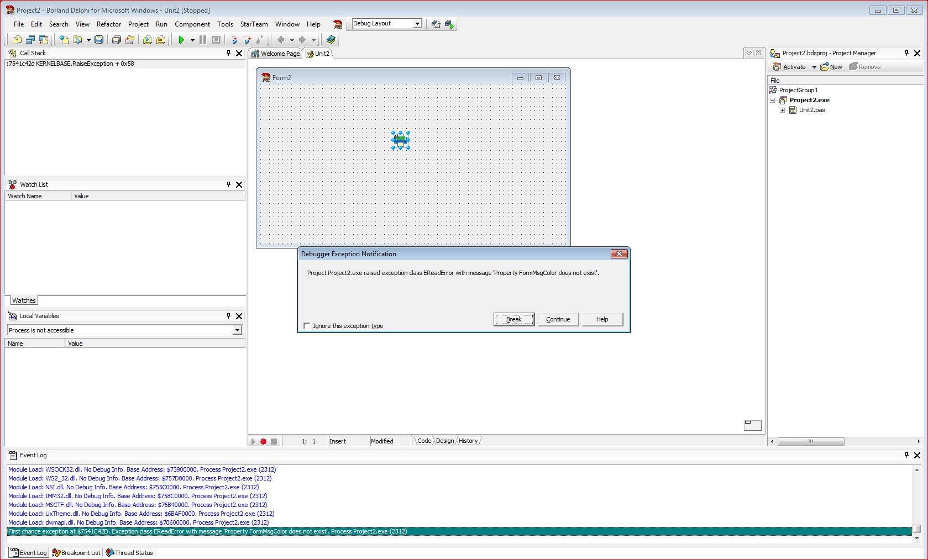928x560 pixels.
Task: Select the First chance exception log line
Action: [459, 531]
